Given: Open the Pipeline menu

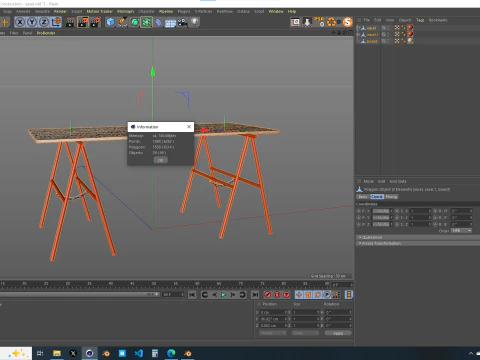Looking at the screenshot, I should click(166, 11).
